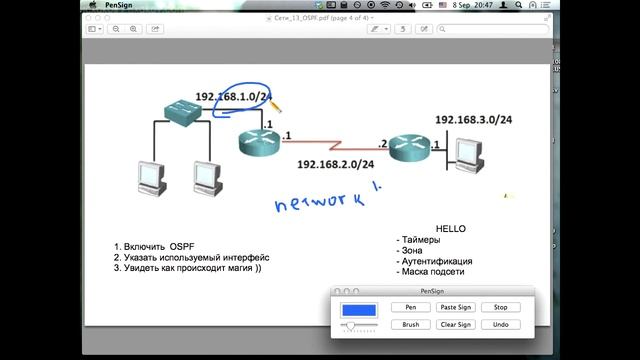Enter full screen with the corner arrows icon

tap(547, 18)
